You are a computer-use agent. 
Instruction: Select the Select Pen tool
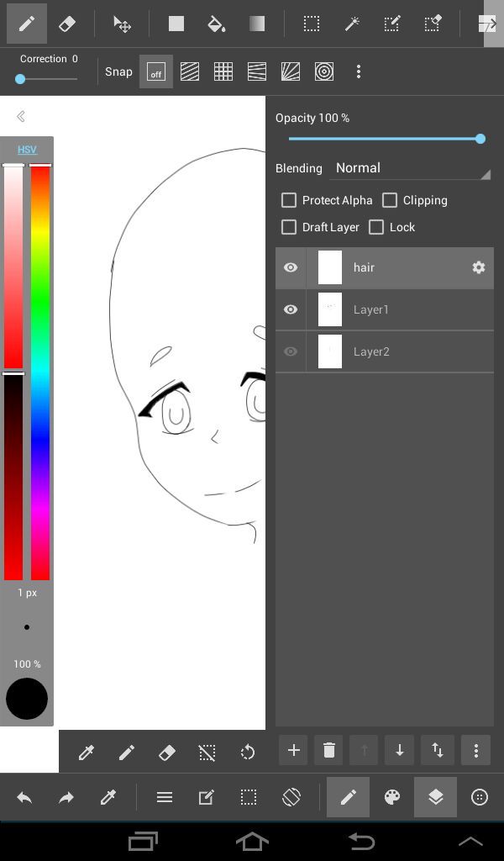[392, 24]
